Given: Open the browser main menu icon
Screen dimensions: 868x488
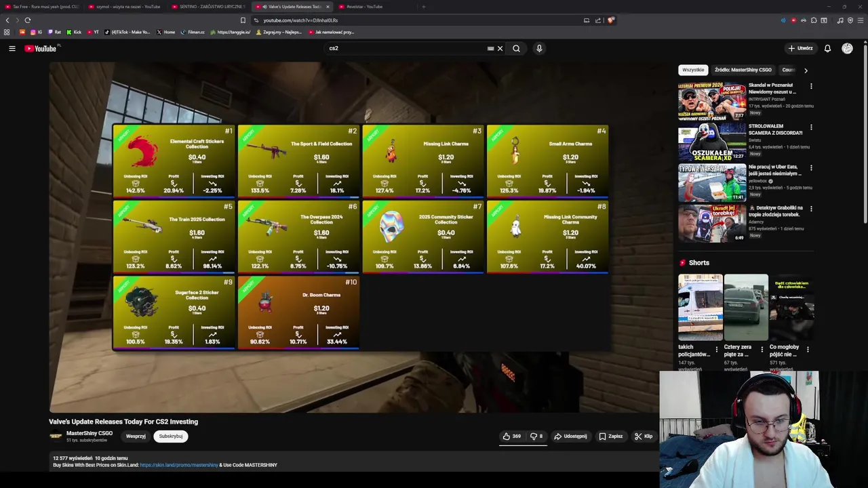Looking at the screenshot, I should coord(861,20).
